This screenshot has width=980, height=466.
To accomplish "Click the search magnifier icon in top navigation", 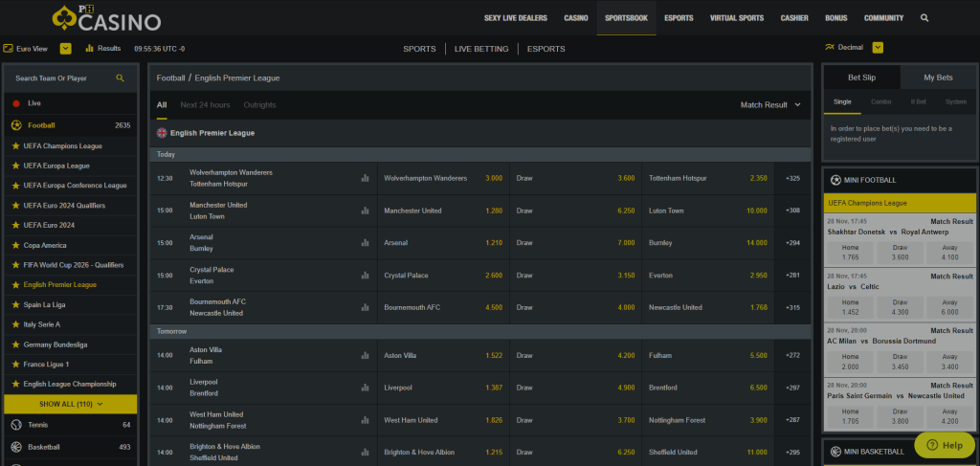I will pyautogui.click(x=924, y=17).
